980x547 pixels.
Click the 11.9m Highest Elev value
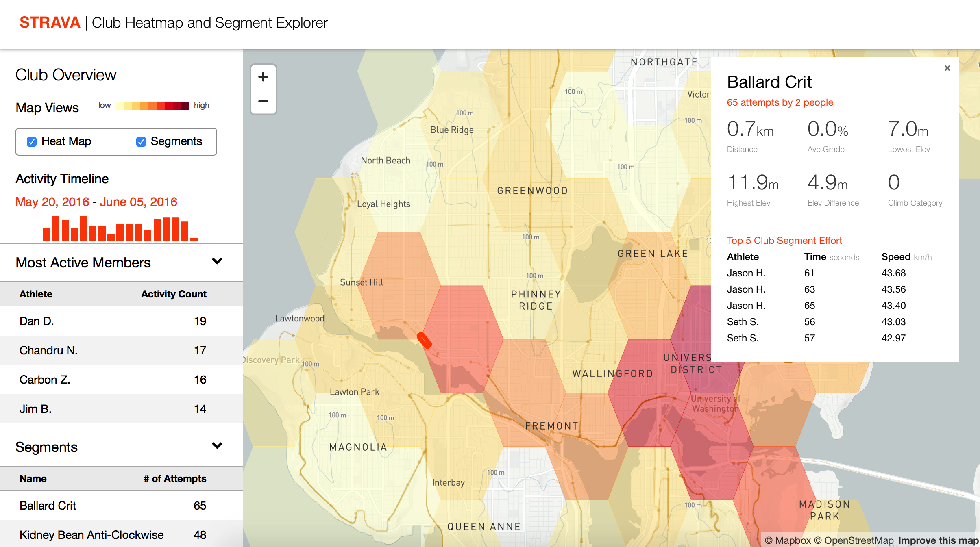pyautogui.click(x=753, y=182)
